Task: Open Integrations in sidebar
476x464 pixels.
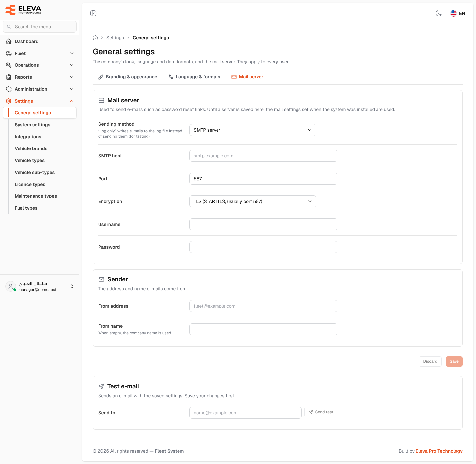Action: (28, 137)
